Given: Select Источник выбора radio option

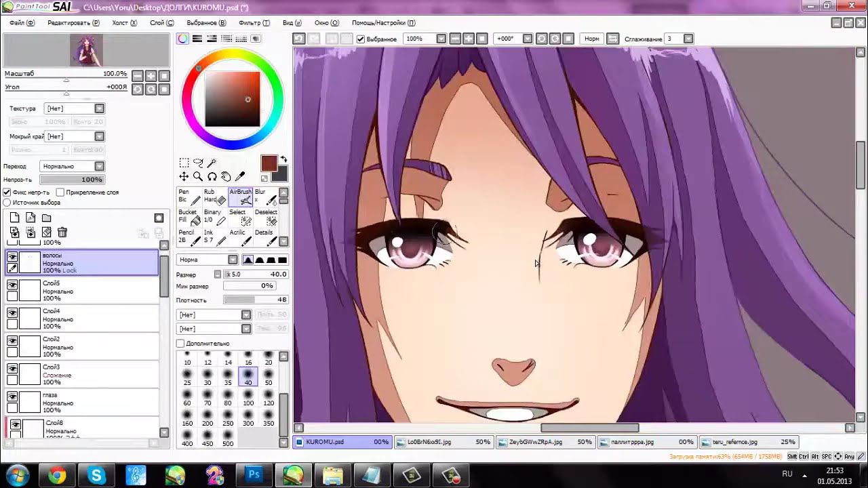Looking at the screenshot, I should [7, 203].
